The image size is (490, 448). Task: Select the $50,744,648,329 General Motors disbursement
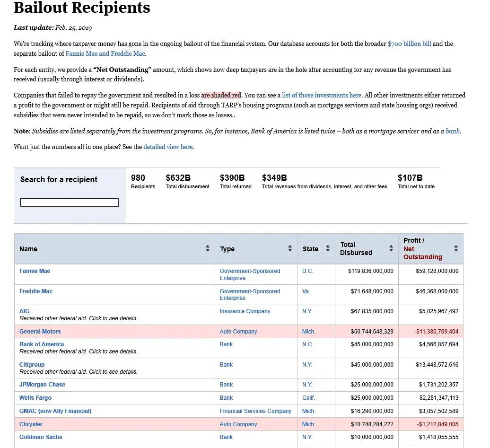click(x=372, y=332)
